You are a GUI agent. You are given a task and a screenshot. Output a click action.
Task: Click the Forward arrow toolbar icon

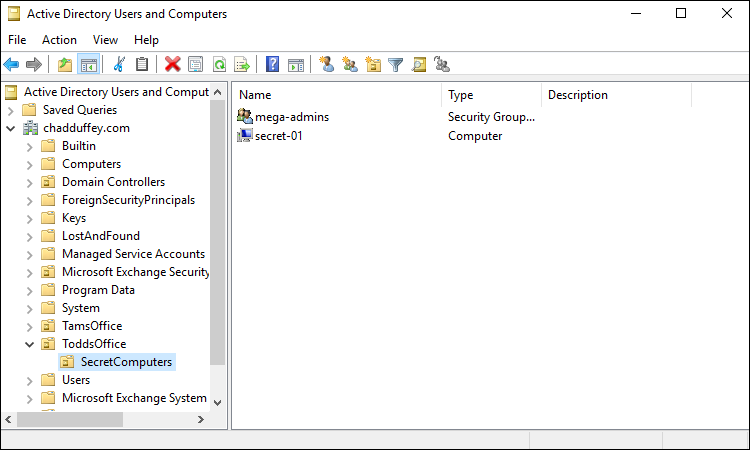33,64
